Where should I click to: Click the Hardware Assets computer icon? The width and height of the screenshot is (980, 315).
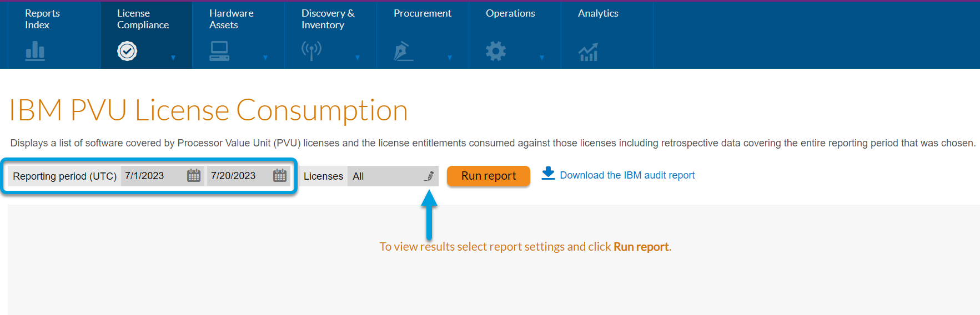click(x=219, y=52)
